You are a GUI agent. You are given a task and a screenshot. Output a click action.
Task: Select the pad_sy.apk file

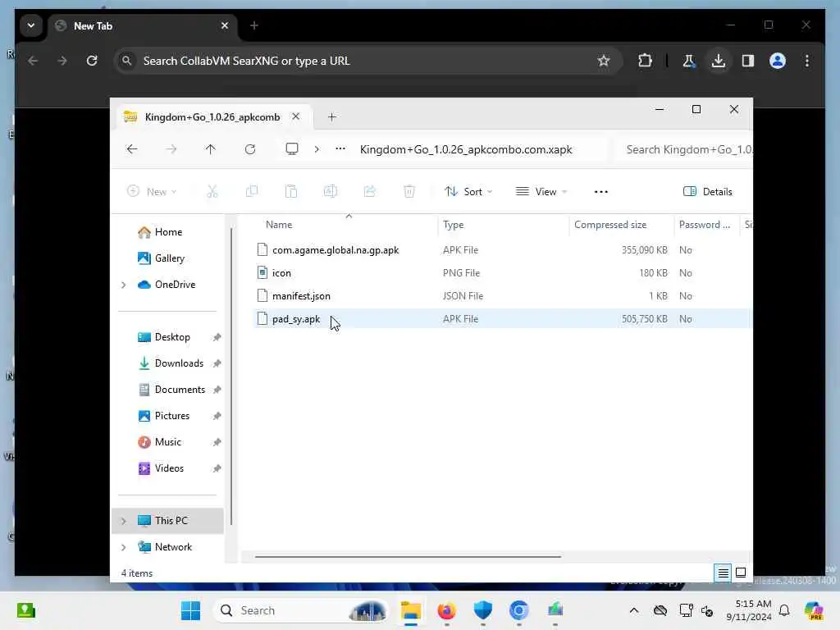501,319
